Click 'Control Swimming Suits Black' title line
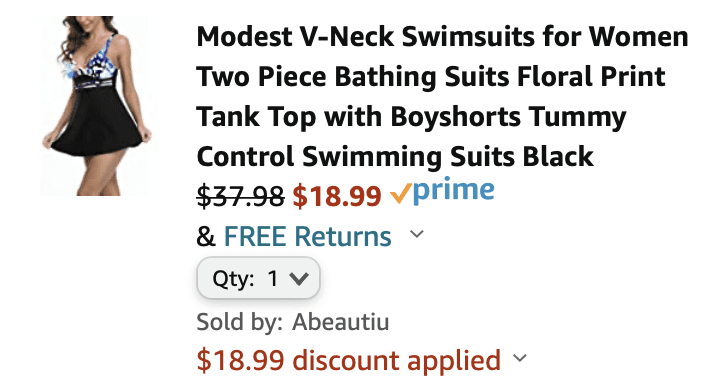The width and height of the screenshot is (708, 376). coord(395,157)
